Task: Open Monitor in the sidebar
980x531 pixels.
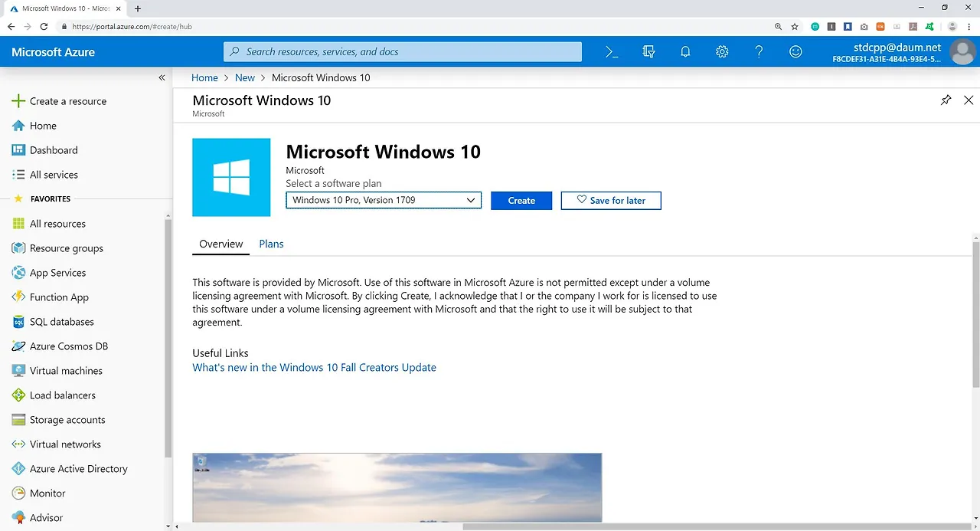Action: (x=38, y=493)
